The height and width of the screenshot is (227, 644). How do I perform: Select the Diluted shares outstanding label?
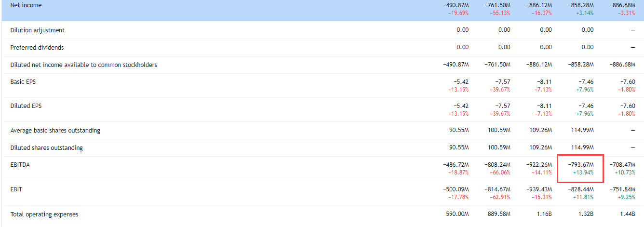pyautogui.click(x=46, y=148)
